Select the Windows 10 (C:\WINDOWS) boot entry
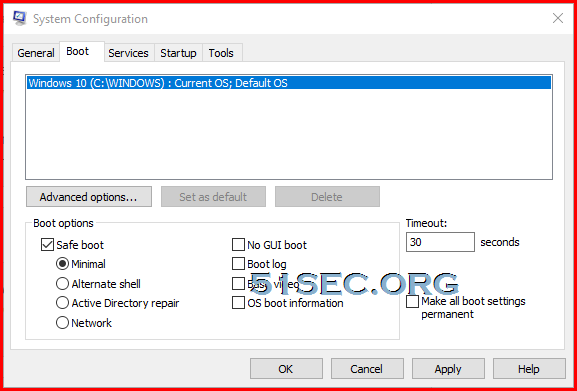The height and width of the screenshot is (391, 577). (289, 83)
